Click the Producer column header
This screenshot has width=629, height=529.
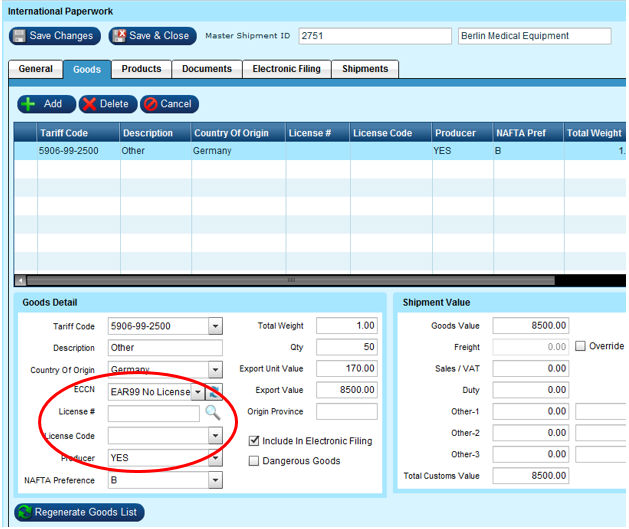462,133
